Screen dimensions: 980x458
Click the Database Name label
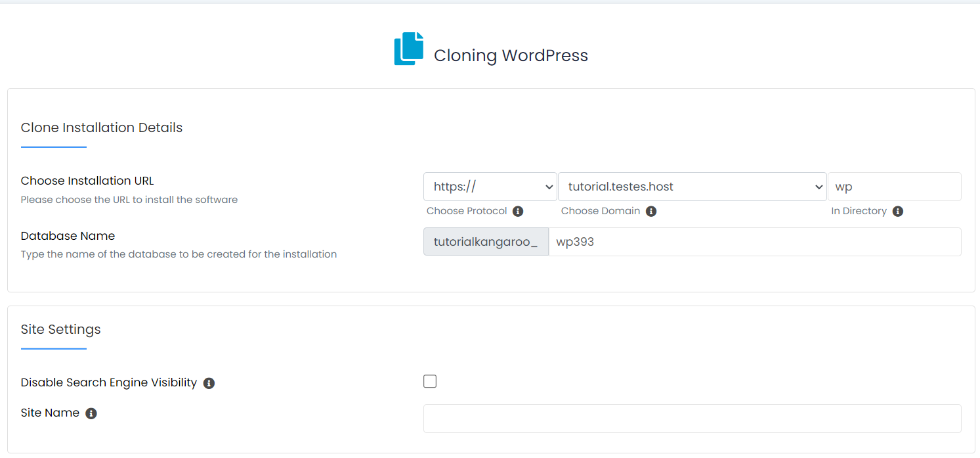point(68,236)
